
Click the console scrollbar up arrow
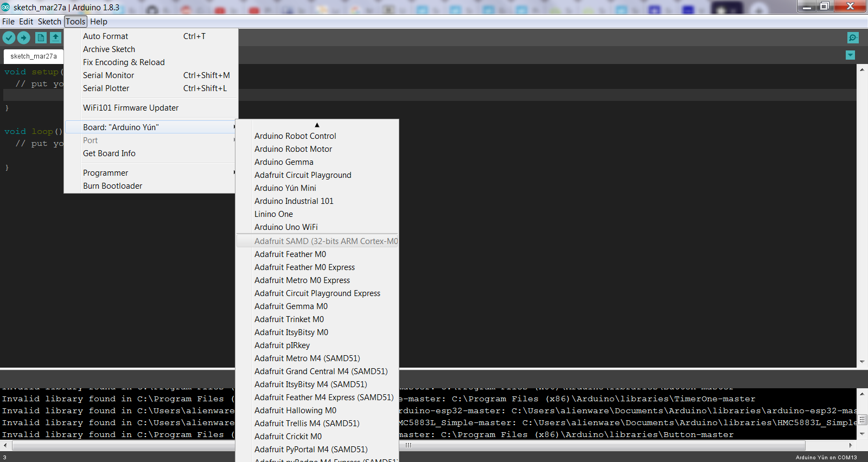click(862, 394)
